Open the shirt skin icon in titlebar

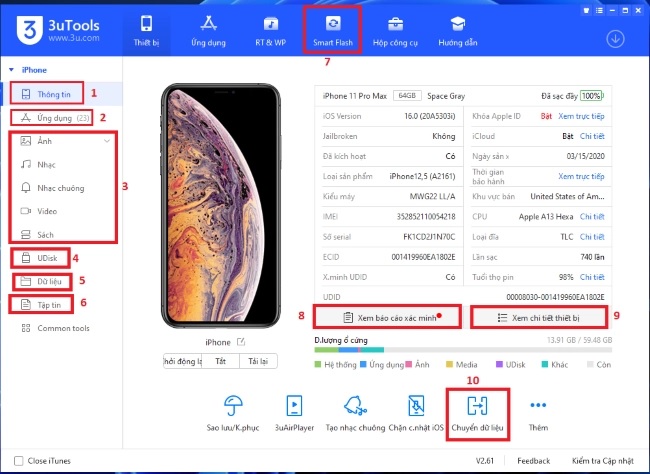(586, 10)
